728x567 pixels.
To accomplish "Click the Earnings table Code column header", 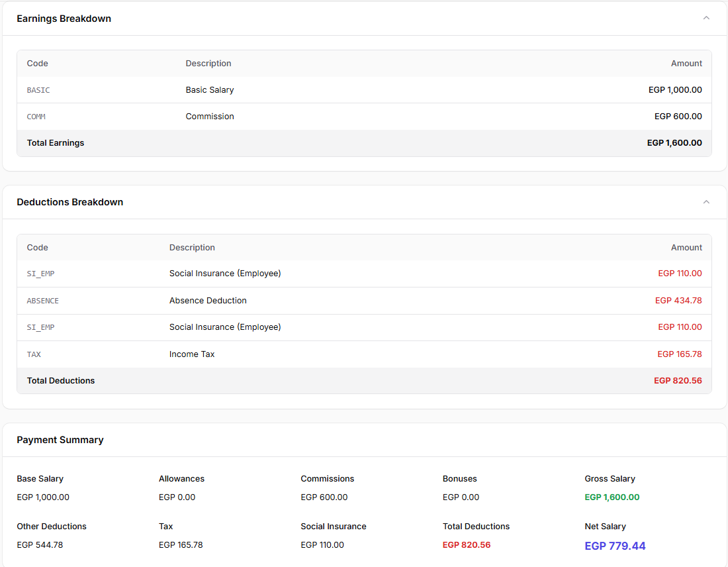I will pyautogui.click(x=37, y=63).
